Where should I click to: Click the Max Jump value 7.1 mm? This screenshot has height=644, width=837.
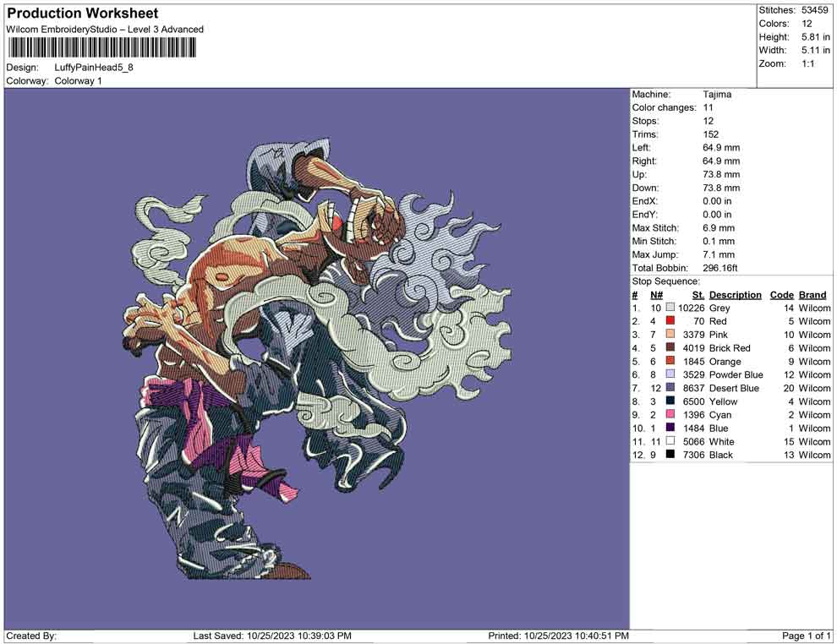719,254
